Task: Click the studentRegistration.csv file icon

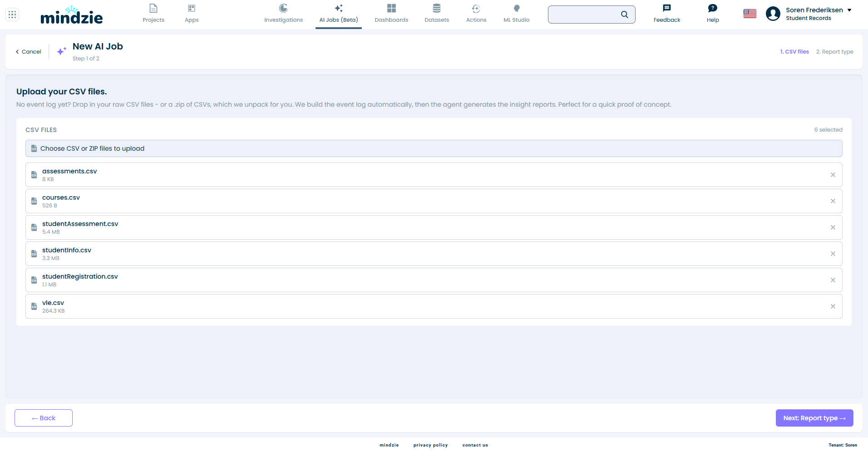Action: (34, 280)
